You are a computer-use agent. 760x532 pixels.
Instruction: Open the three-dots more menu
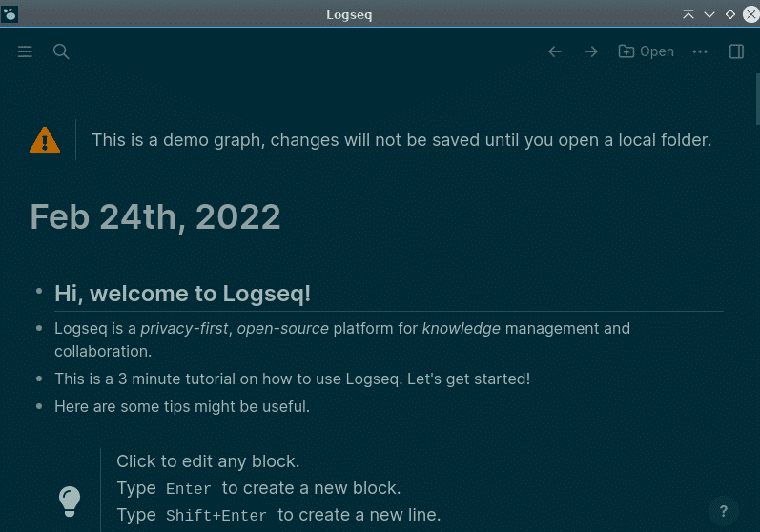coord(700,51)
